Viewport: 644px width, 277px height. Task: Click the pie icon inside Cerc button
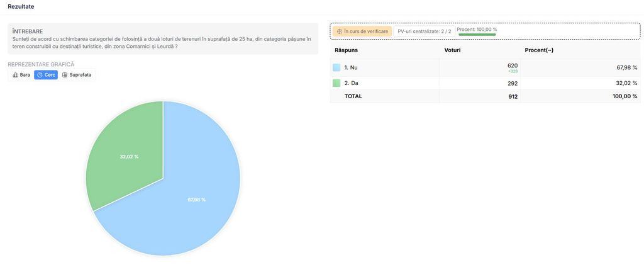pyautogui.click(x=40, y=75)
